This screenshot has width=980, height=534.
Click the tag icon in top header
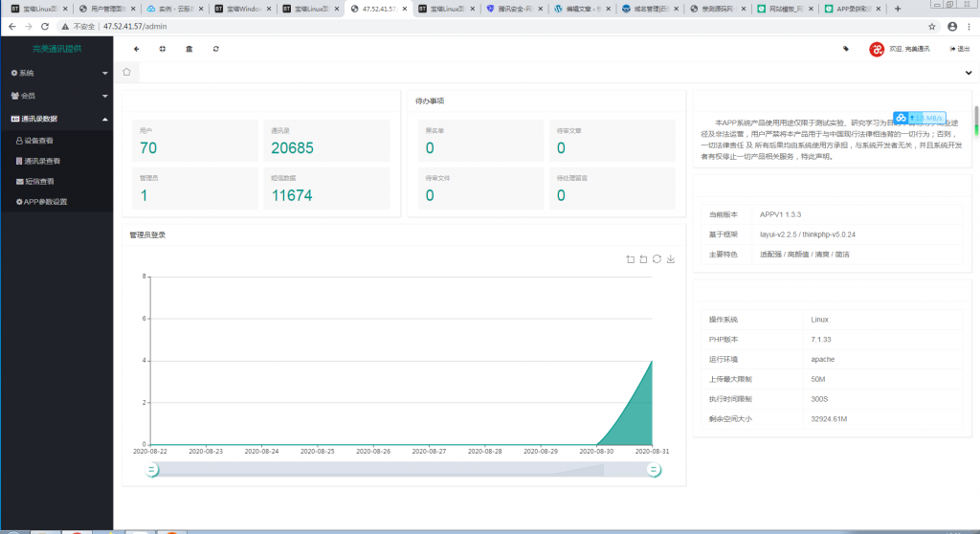(845, 49)
